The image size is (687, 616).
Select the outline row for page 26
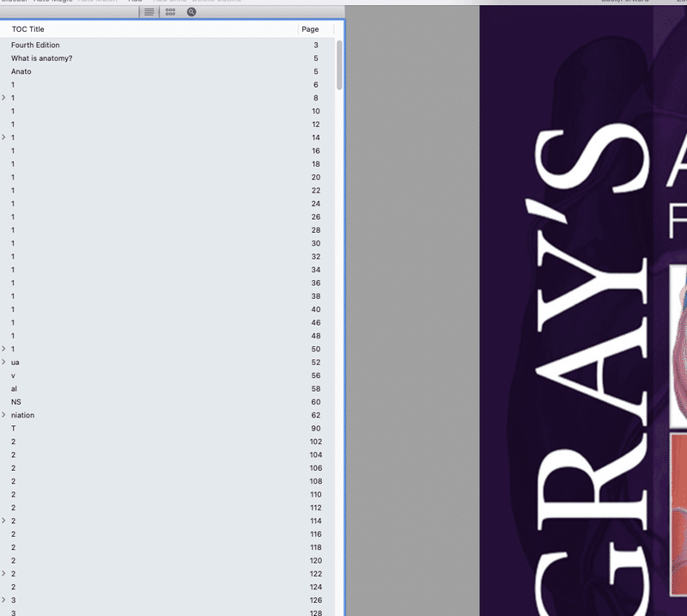click(x=167, y=217)
